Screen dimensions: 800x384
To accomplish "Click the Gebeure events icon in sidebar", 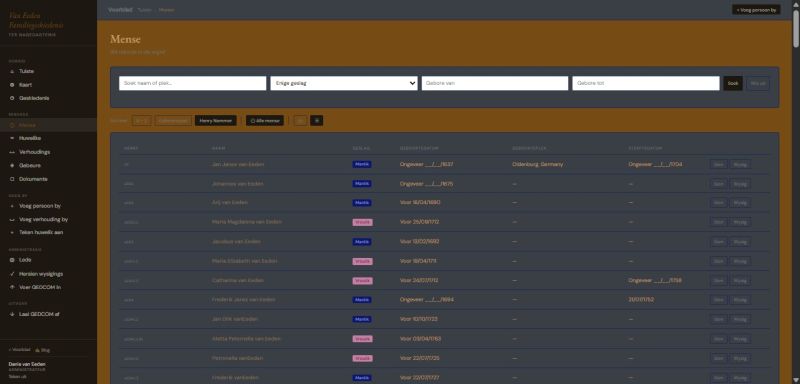I will click(x=12, y=166).
